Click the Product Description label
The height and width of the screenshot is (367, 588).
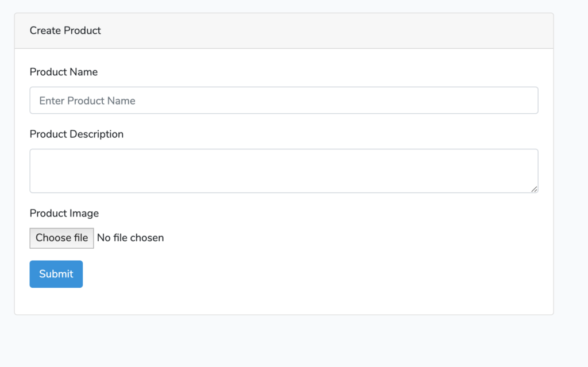tap(76, 134)
